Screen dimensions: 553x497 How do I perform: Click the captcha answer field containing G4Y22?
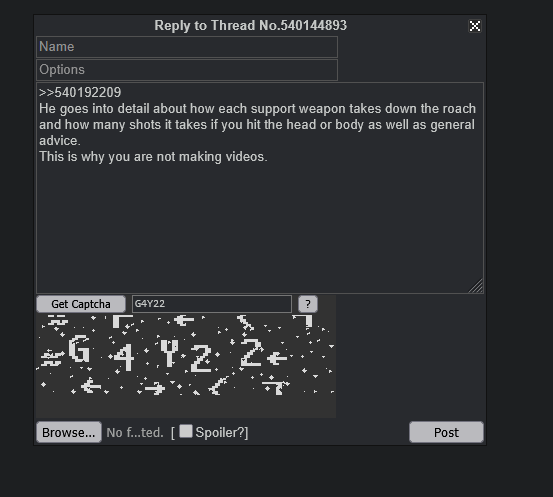[x=212, y=304]
